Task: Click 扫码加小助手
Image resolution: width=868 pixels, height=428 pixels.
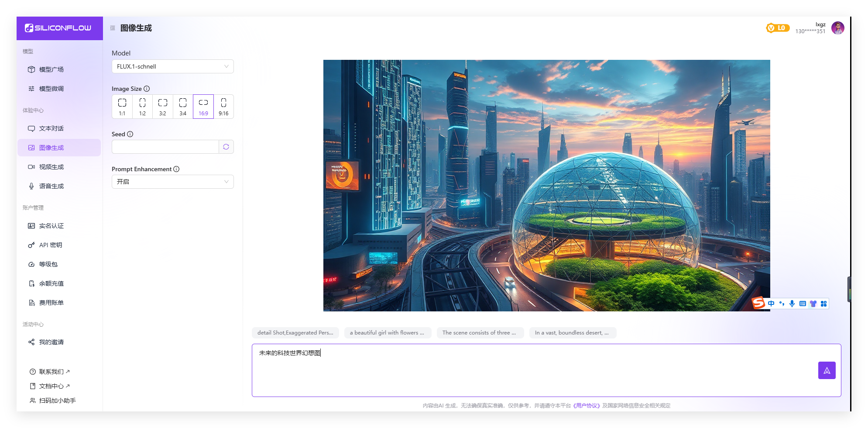Action: coord(53,400)
